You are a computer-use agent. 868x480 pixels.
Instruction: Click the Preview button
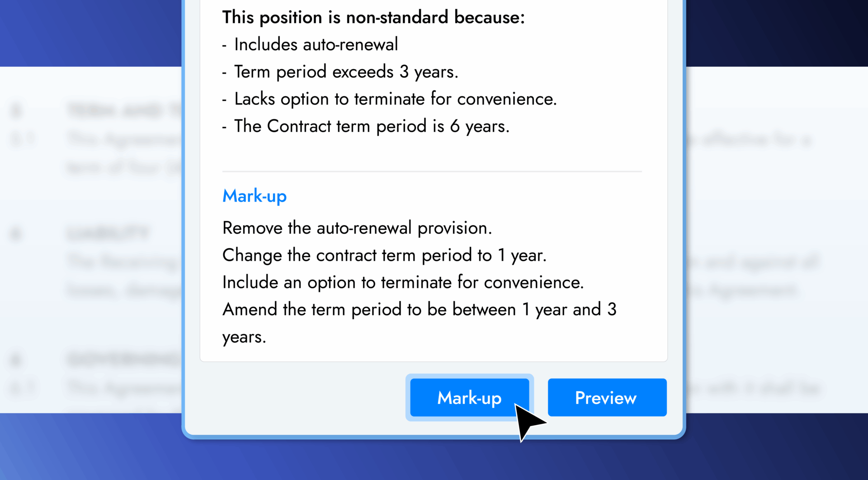607,398
